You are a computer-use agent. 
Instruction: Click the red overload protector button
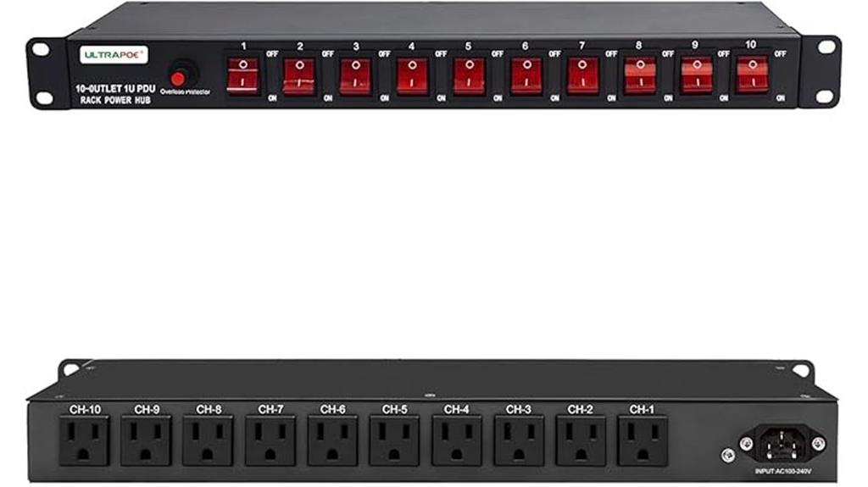coord(178,78)
